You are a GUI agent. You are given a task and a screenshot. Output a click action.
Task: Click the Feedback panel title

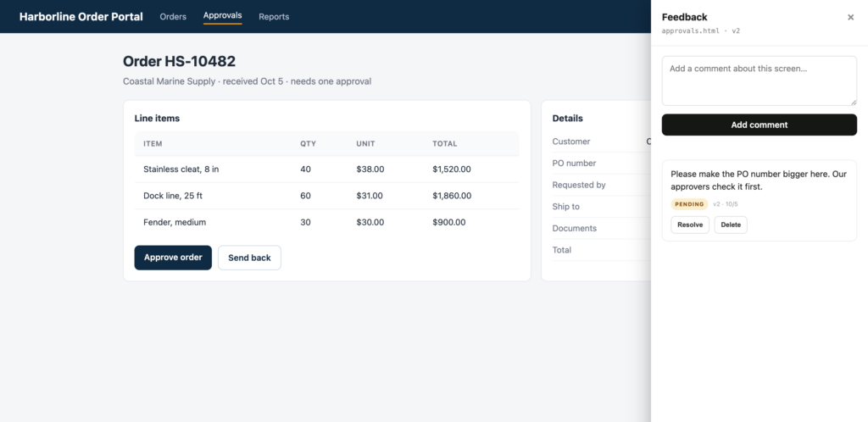click(684, 17)
